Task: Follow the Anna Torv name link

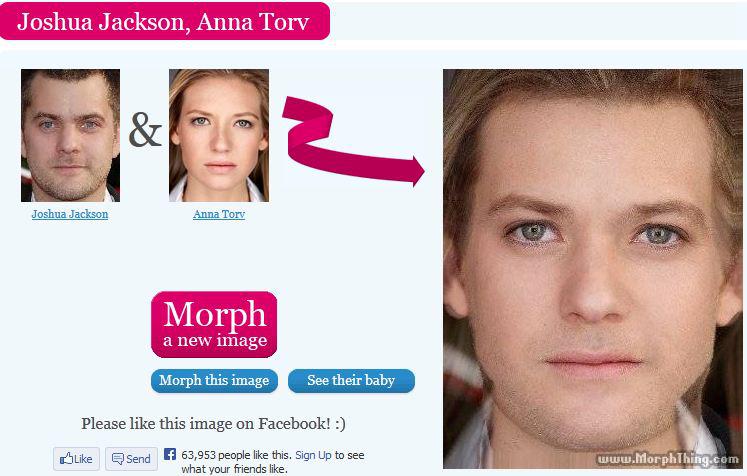Action: point(219,214)
